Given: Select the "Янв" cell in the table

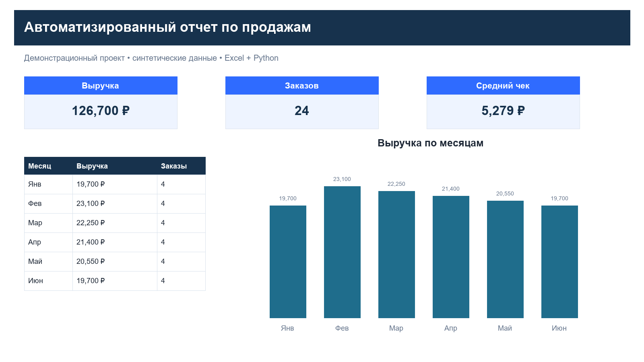Looking at the screenshot, I should [48, 184].
